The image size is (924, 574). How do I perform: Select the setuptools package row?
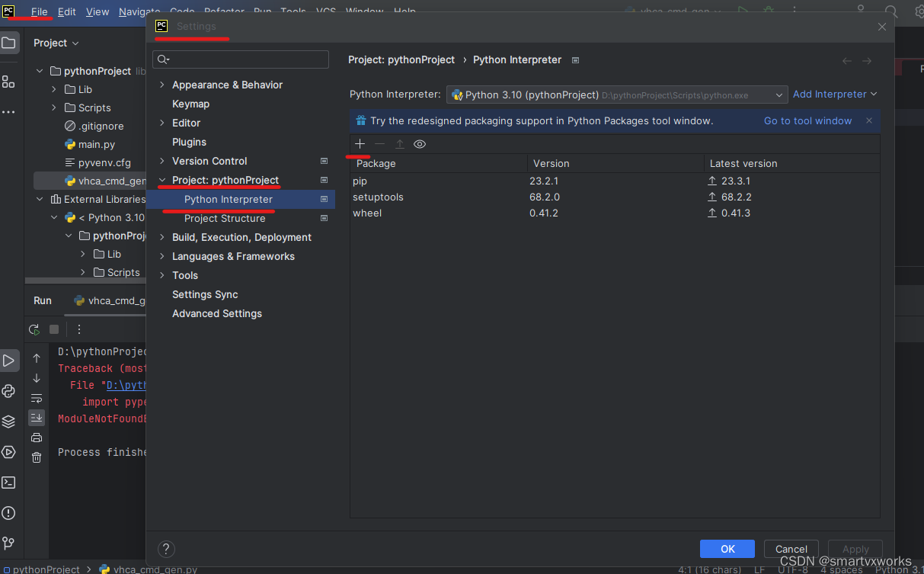coord(615,197)
